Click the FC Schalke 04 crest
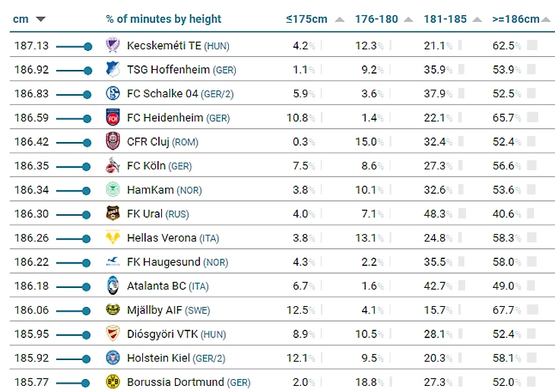 113,93
